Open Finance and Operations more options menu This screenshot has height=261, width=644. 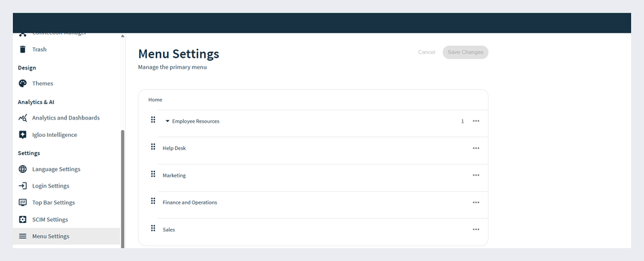tap(476, 202)
